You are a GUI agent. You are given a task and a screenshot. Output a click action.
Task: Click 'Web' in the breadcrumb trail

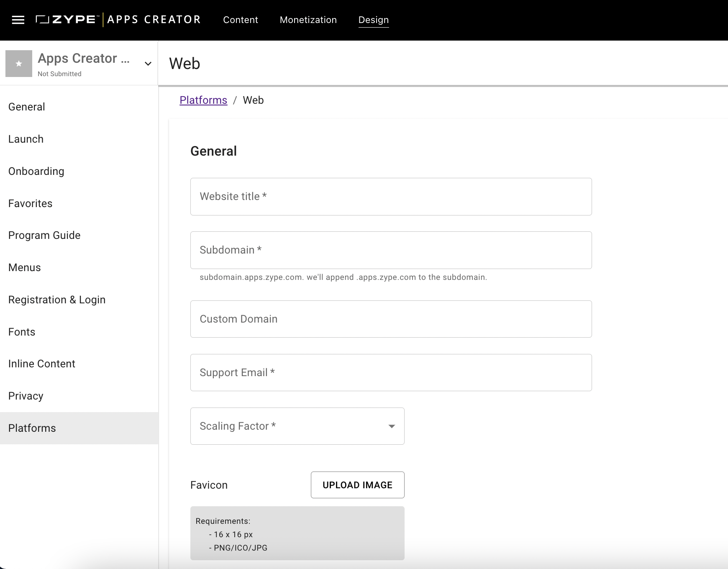[253, 100]
